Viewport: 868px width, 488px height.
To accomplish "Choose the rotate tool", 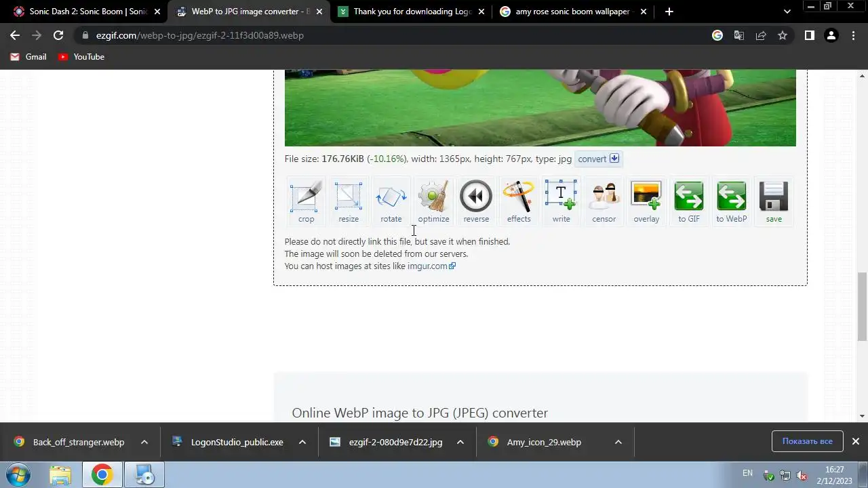I will click(x=391, y=201).
